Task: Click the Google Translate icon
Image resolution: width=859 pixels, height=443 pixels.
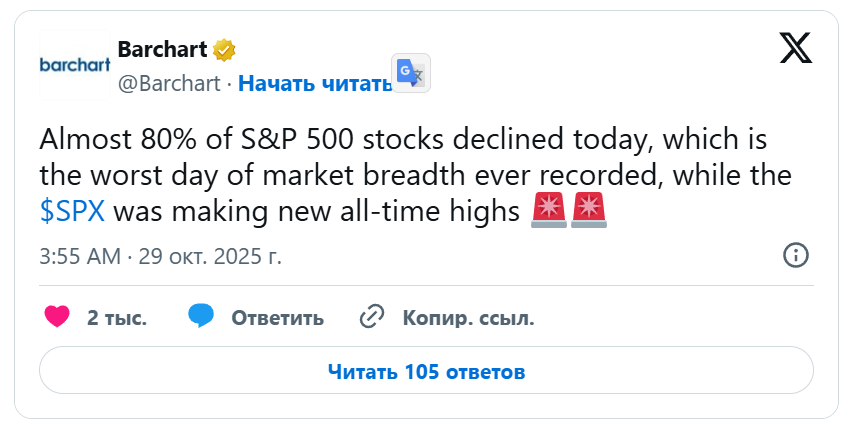Action: [x=410, y=73]
